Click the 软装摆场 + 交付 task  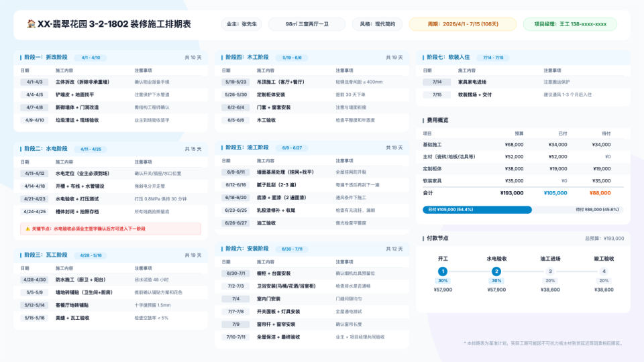click(475, 95)
